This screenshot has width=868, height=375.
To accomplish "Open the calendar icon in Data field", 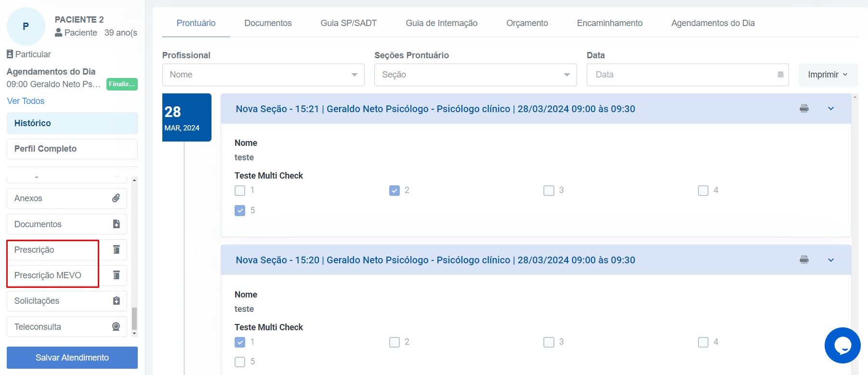I will pos(780,75).
